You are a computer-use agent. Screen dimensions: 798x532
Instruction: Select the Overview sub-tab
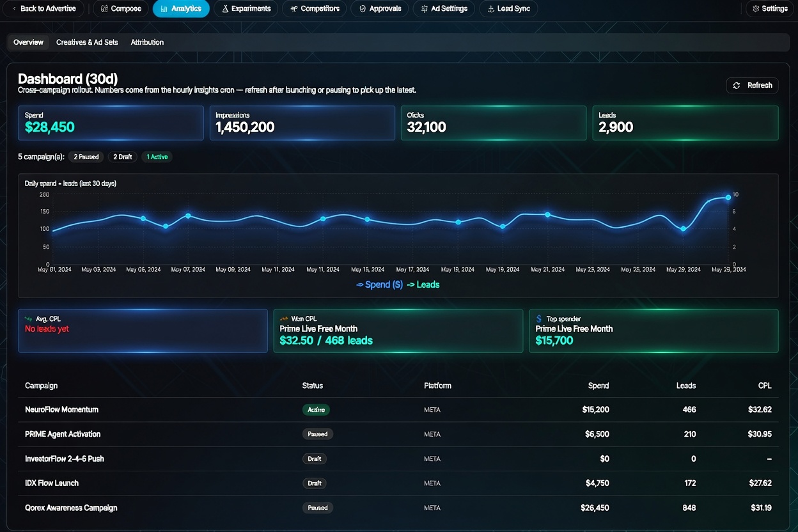(x=29, y=42)
